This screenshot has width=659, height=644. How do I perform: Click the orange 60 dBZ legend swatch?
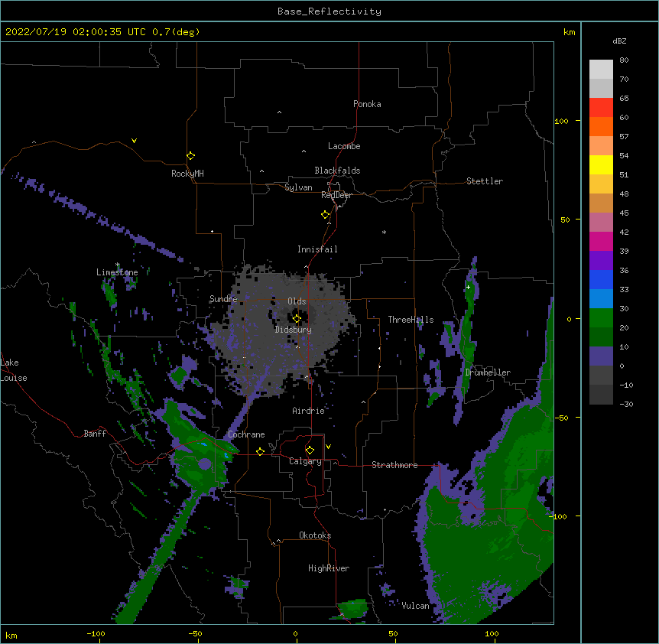(601, 126)
